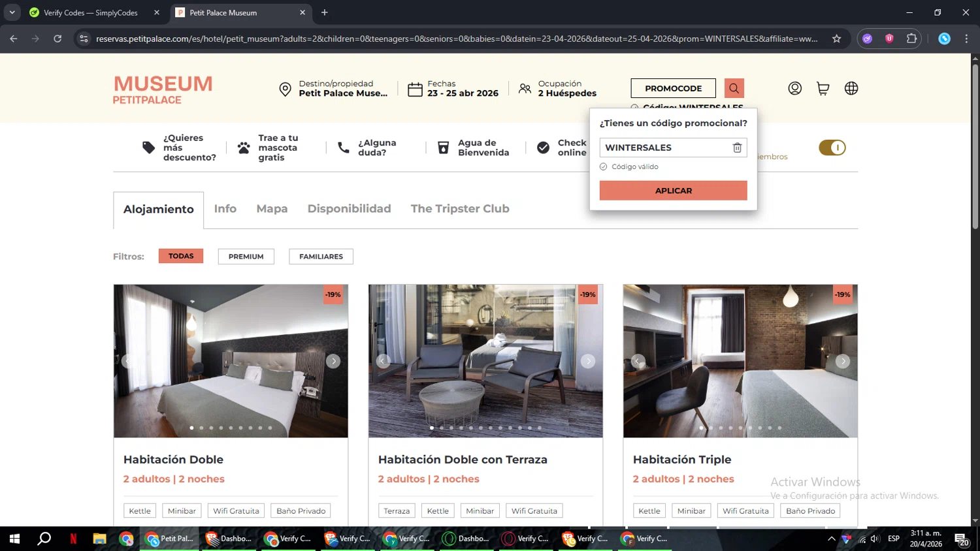The width and height of the screenshot is (980, 551).
Task: Open the user account icon
Action: [794, 88]
